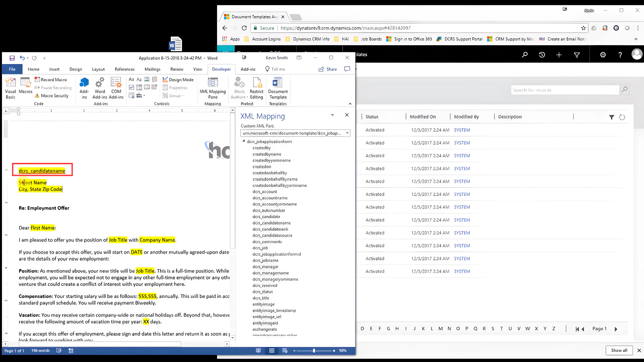Click the tab selector at ruler corner
This screenshot has height=362, width=644.
(6, 110)
